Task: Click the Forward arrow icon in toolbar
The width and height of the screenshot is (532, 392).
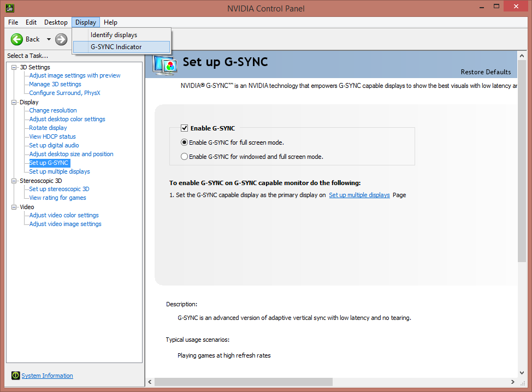Action: click(x=61, y=39)
